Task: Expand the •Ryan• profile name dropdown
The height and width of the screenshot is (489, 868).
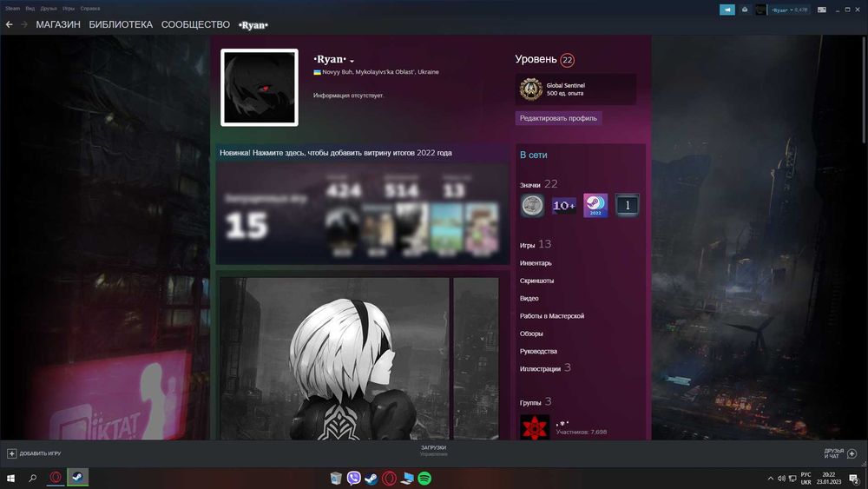Action: point(352,61)
